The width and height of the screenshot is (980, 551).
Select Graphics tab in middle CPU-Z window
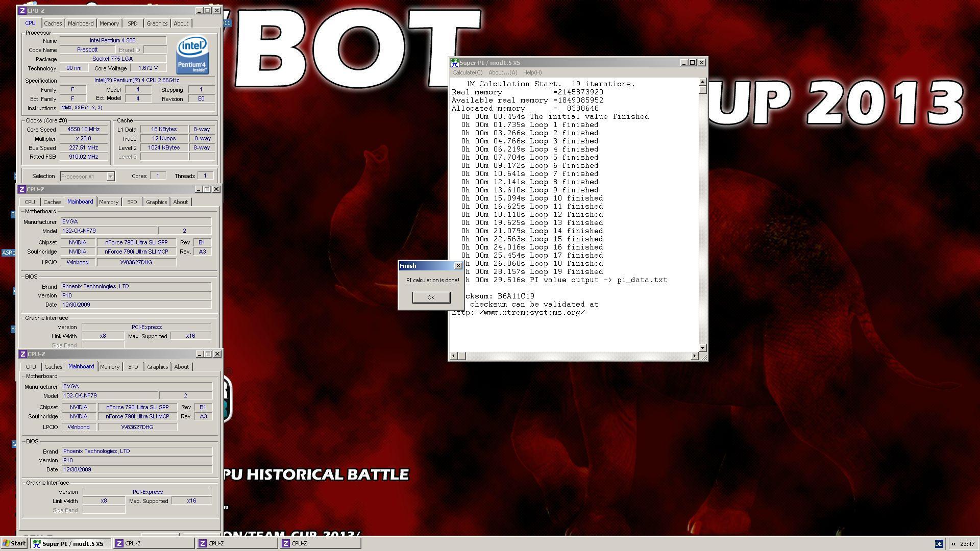click(156, 202)
